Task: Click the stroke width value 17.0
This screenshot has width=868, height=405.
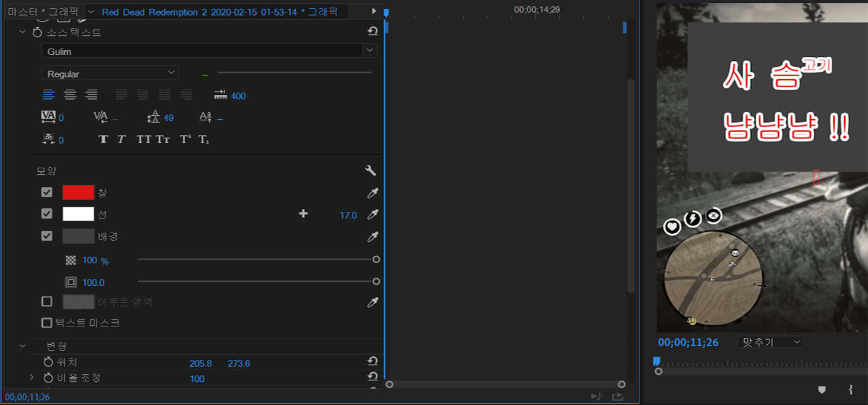Action: pos(348,215)
